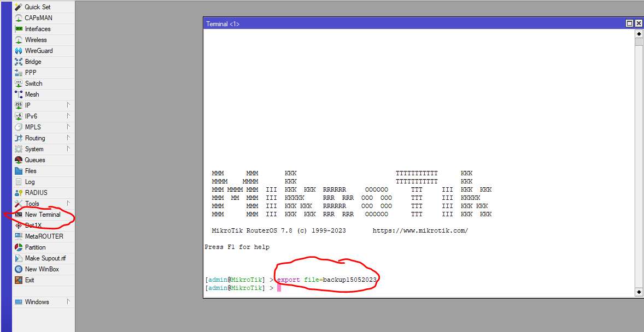The height and width of the screenshot is (332, 644).
Task: Click the PPP icon
Action: (19, 73)
